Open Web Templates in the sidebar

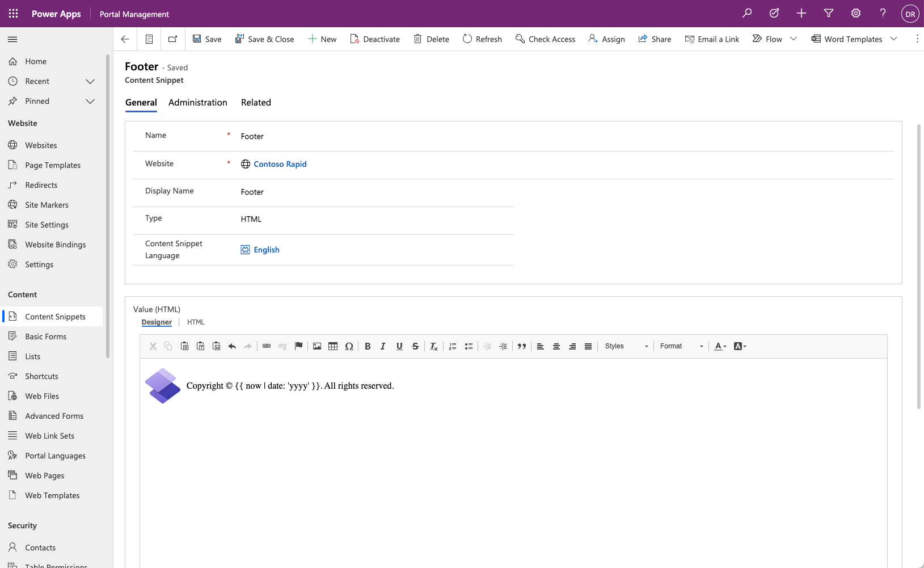[52, 495]
